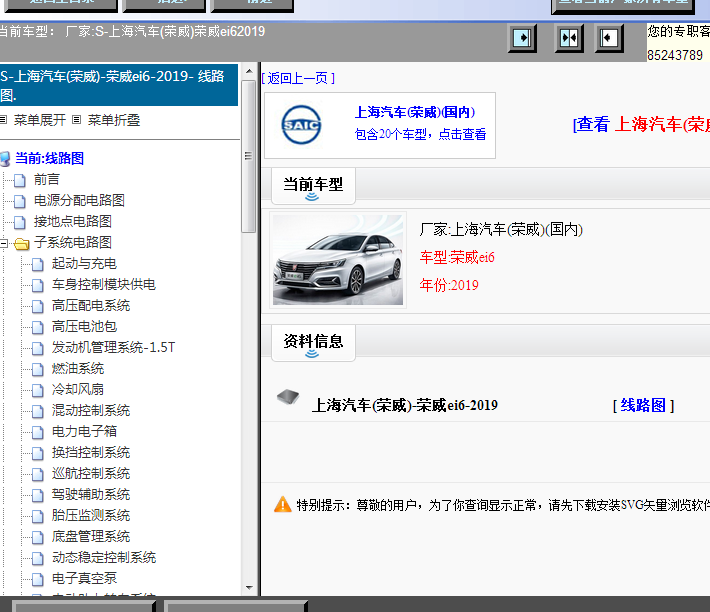Image resolution: width=710 pixels, height=612 pixels.
Task: Click the document icon beside 电子真空泵
Action: [38, 579]
